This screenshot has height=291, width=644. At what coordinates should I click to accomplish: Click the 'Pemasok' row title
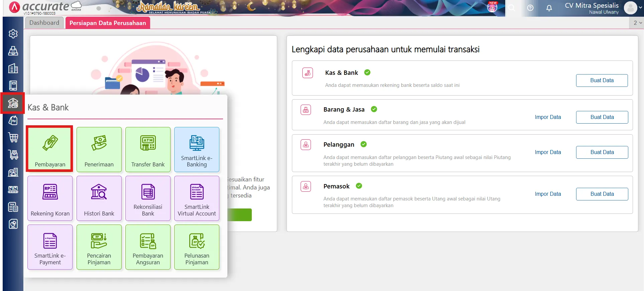336,186
